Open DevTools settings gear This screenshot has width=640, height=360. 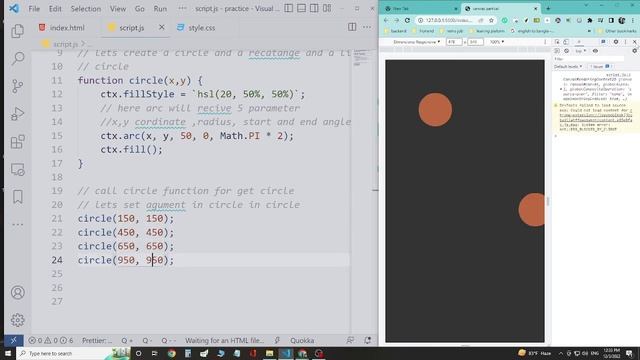point(616,42)
